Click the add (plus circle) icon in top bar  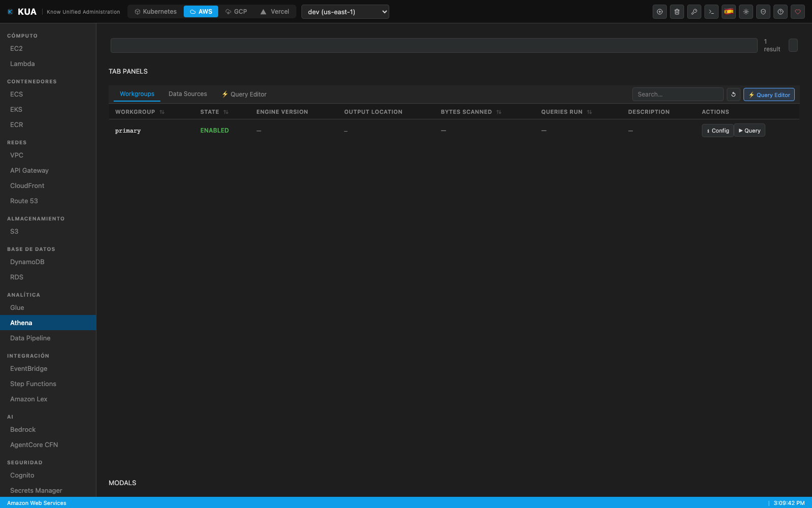pyautogui.click(x=660, y=12)
